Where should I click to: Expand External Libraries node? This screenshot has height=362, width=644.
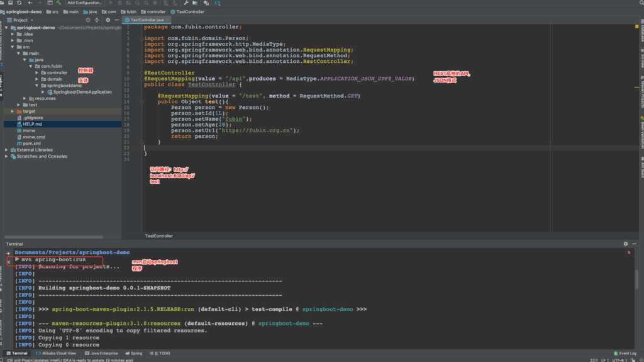(6, 150)
